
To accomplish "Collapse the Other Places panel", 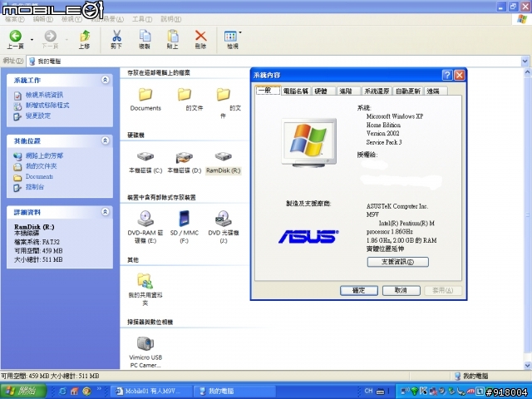I will tap(106, 140).
